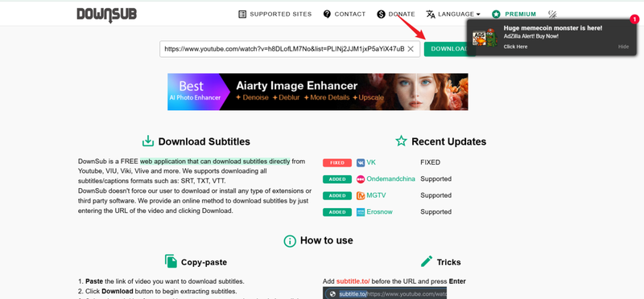Open the Supported Sites page
Viewport: 644px width, 299px height.
[280, 14]
